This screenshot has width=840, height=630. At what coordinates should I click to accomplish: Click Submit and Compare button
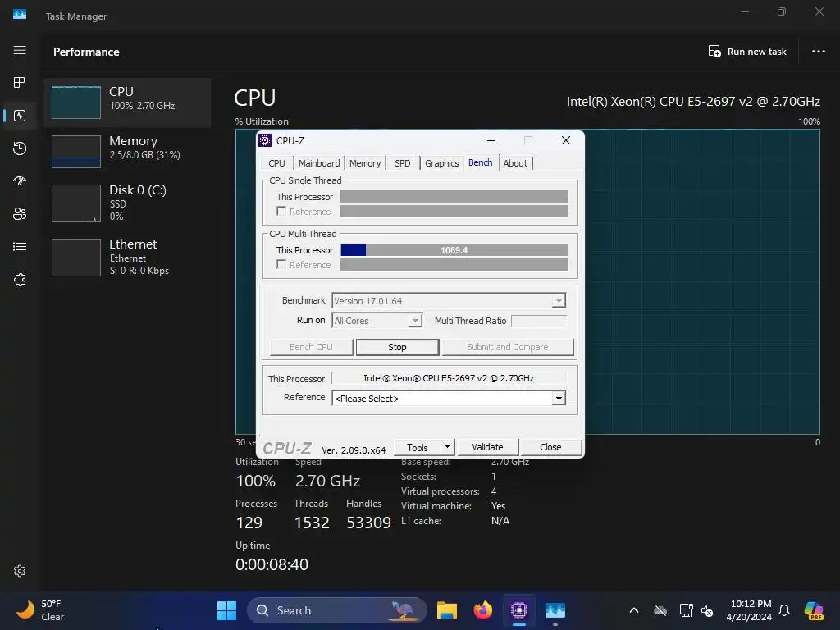coord(507,347)
